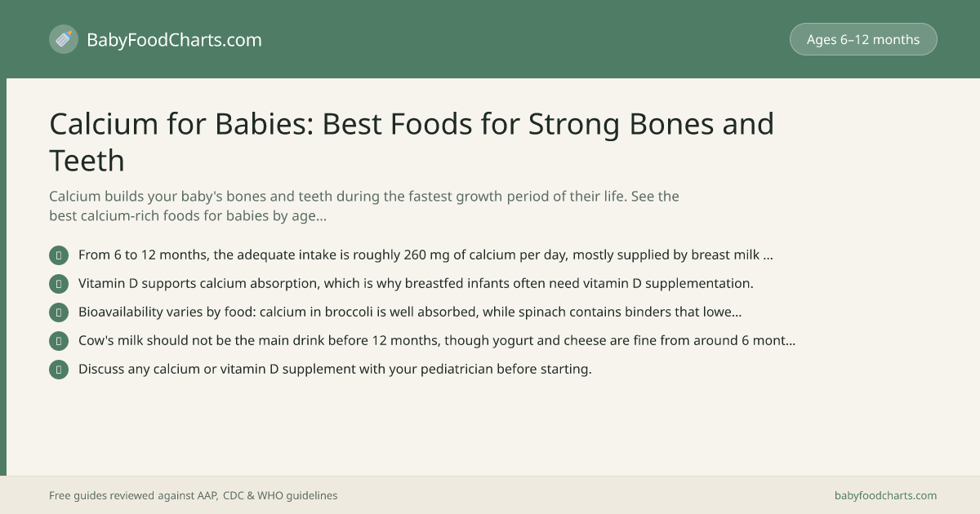Select the Vitamin D supplementation bullet text
The height and width of the screenshot is (514, 980).
click(416, 283)
